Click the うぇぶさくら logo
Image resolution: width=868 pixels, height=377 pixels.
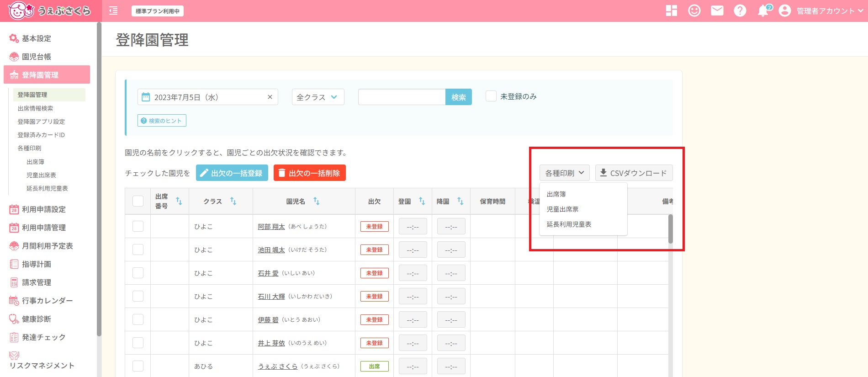tap(49, 11)
